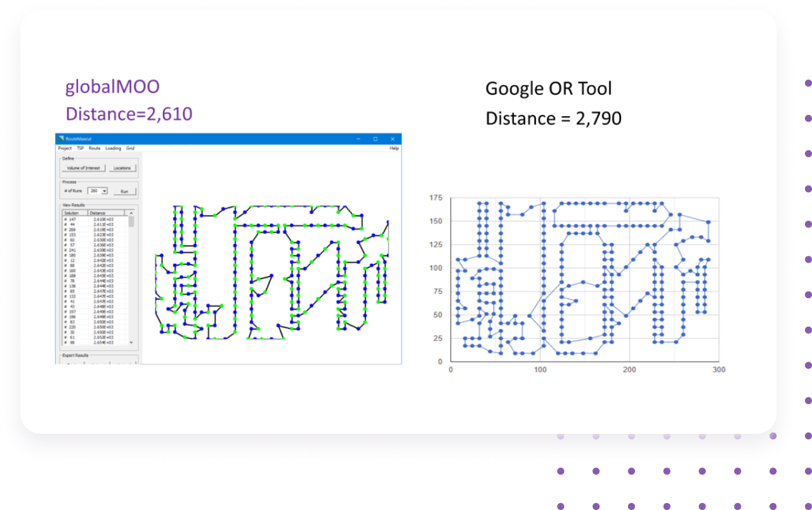Open the TSP menu

81,148
